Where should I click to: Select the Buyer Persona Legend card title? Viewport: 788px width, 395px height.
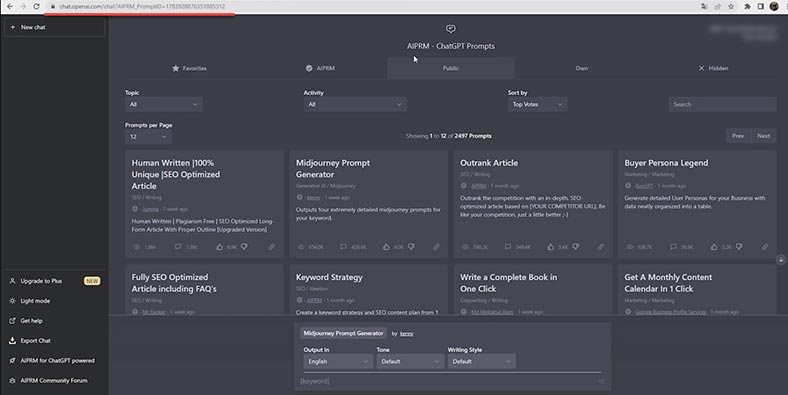coord(666,163)
